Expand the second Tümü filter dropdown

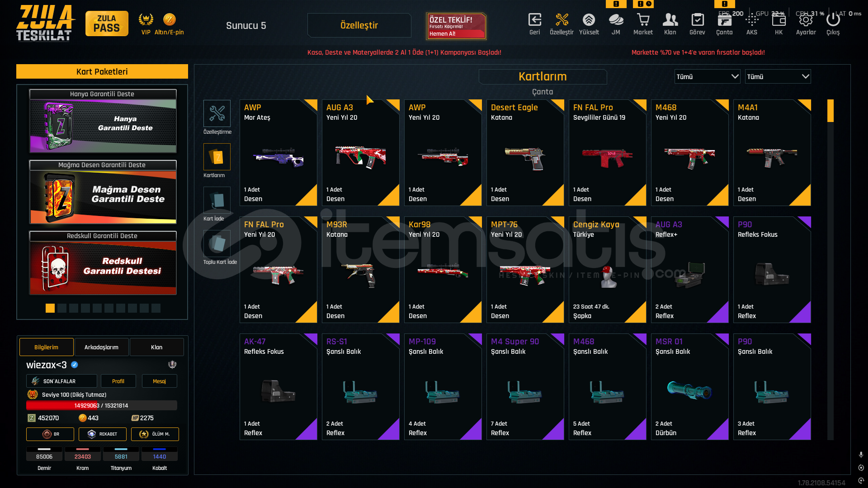point(778,77)
